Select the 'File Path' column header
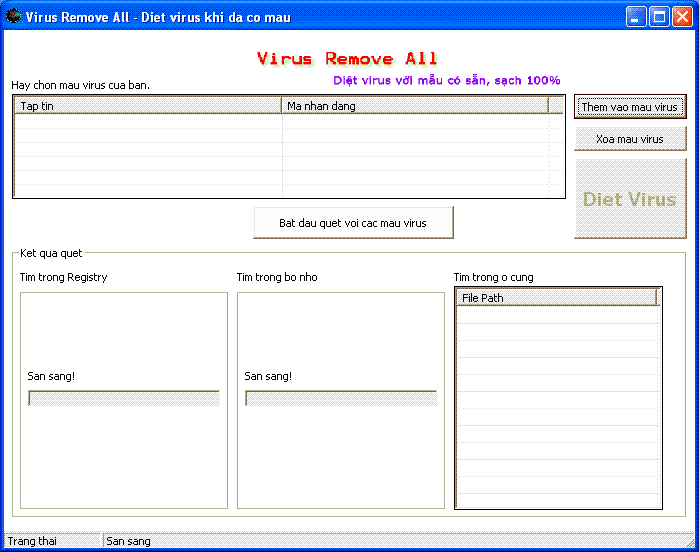 (556, 298)
